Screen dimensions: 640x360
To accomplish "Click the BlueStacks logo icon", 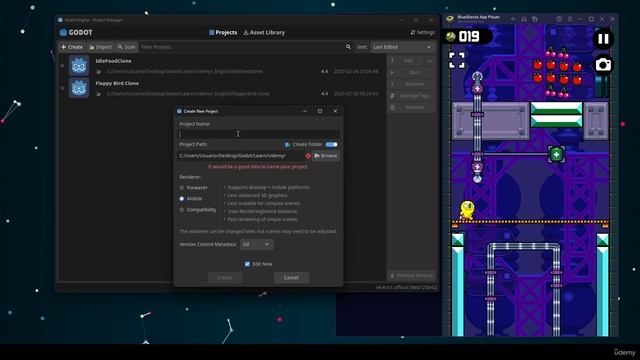I will 450,19.
